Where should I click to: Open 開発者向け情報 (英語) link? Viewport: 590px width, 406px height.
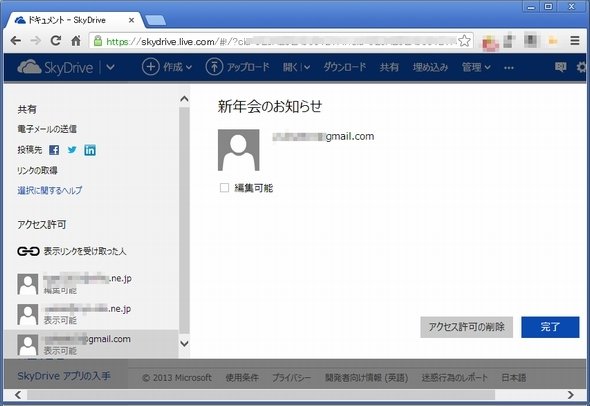[x=366, y=377]
